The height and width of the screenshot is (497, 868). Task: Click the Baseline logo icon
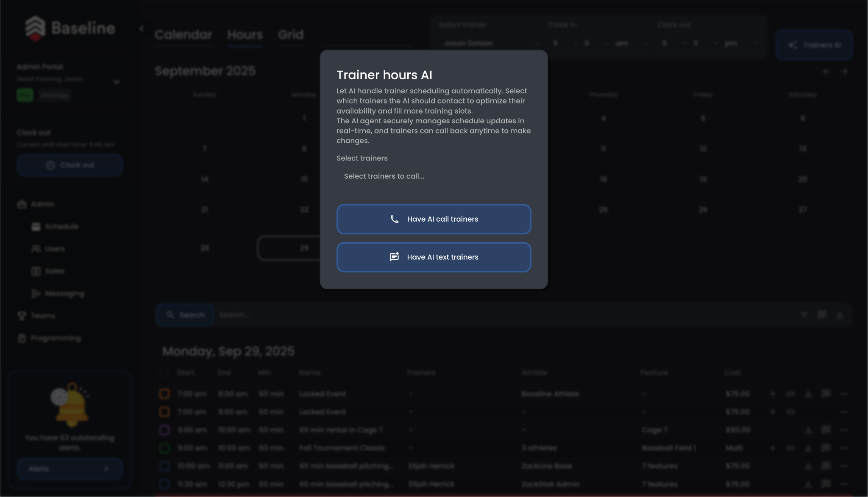(35, 28)
